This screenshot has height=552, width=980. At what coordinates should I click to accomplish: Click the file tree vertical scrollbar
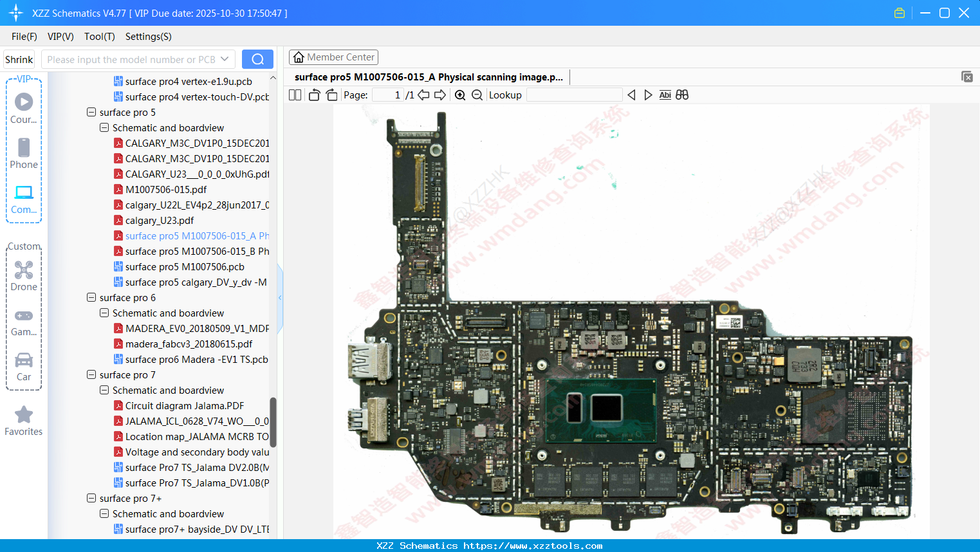(x=273, y=422)
